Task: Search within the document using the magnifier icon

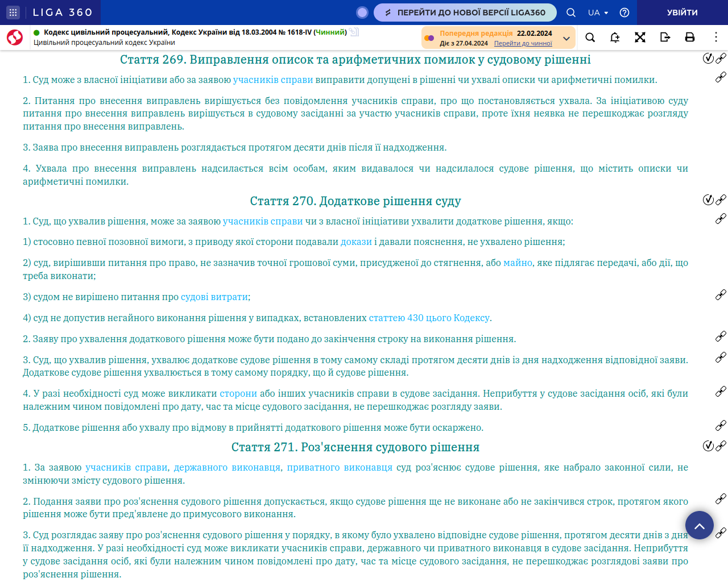Action: click(590, 38)
